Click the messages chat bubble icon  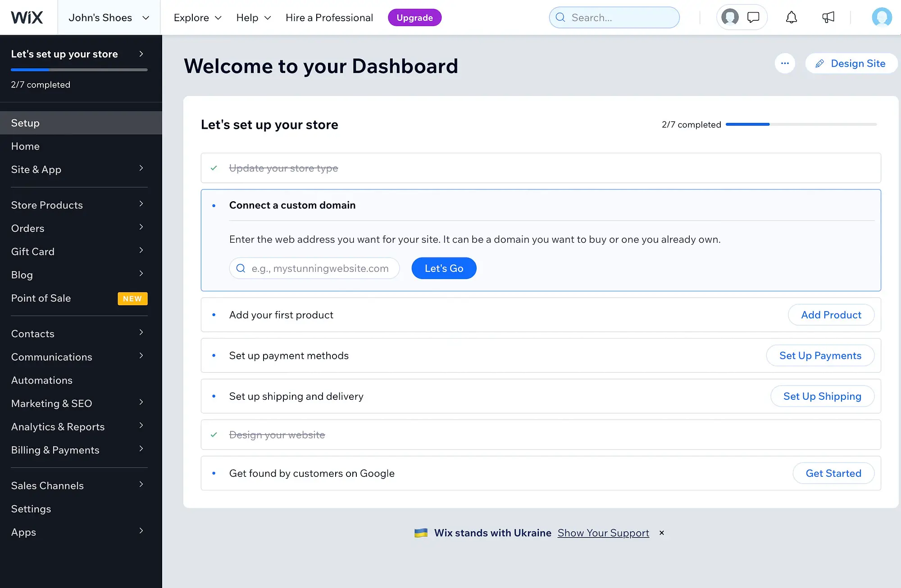point(753,17)
